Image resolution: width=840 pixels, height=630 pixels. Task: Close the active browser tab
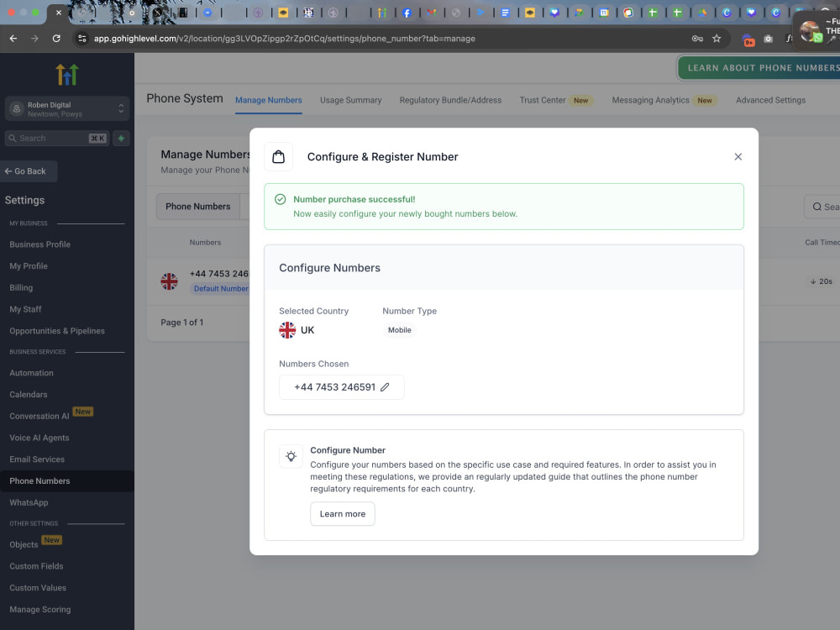59,13
